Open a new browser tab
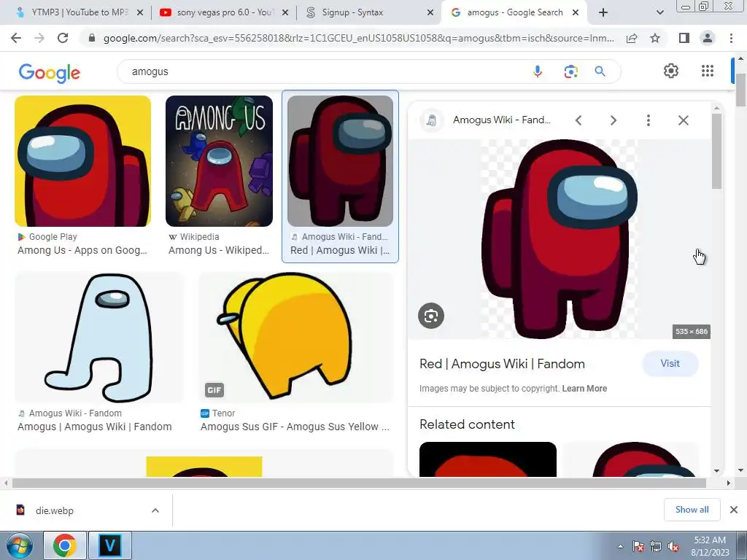Screen dimensions: 747x560 pyautogui.click(x=603, y=12)
